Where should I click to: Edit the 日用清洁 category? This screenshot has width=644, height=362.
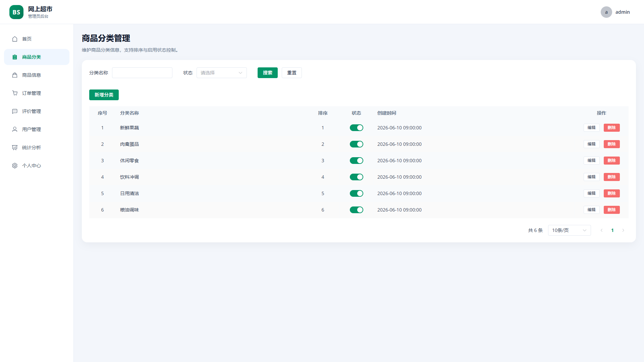click(591, 193)
